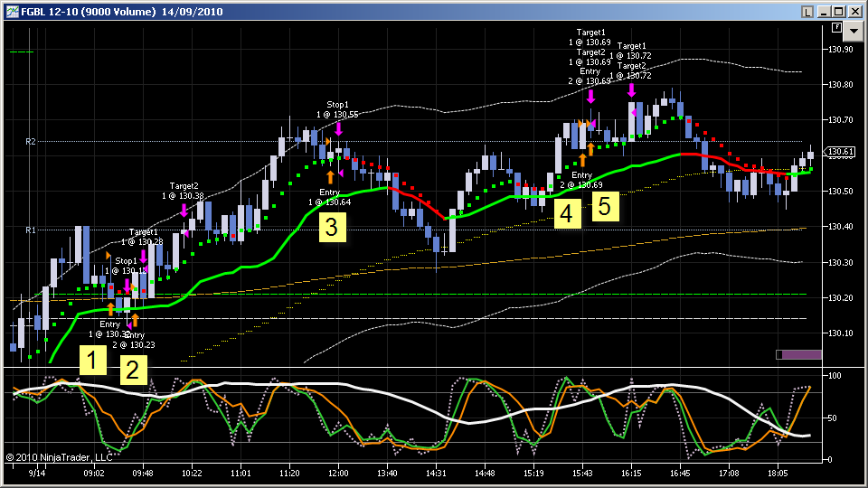Click the 130.90 price axis label
The width and height of the screenshot is (868, 488).
tap(840, 49)
